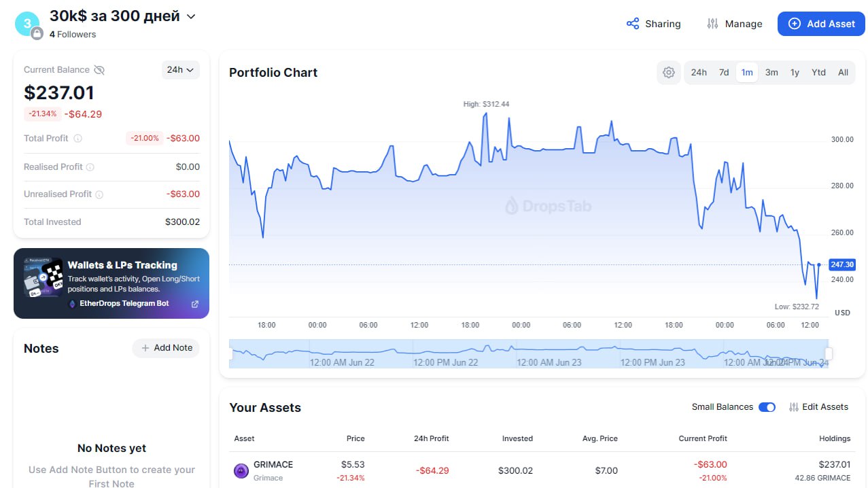Switch chart range to Ytd
Screen dimensions: 868x488
[818, 73]
